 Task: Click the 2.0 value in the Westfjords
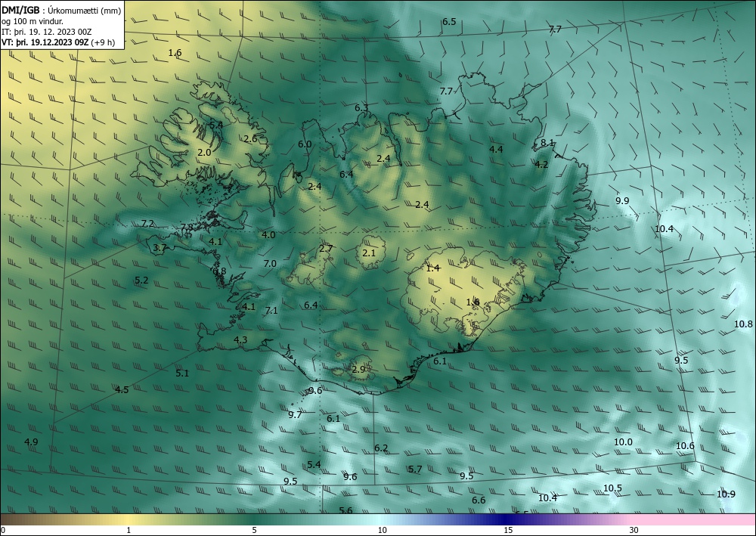(204, 152)
